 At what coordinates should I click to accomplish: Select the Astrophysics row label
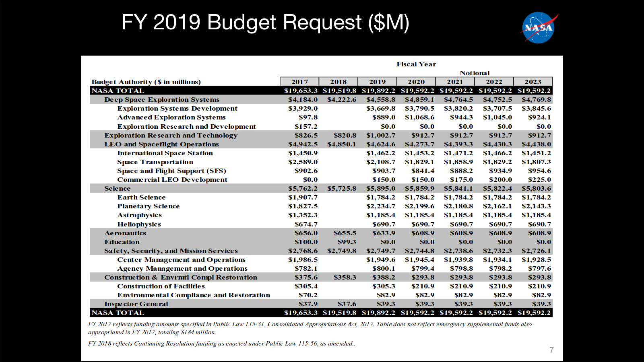click(x=139, y=215)
